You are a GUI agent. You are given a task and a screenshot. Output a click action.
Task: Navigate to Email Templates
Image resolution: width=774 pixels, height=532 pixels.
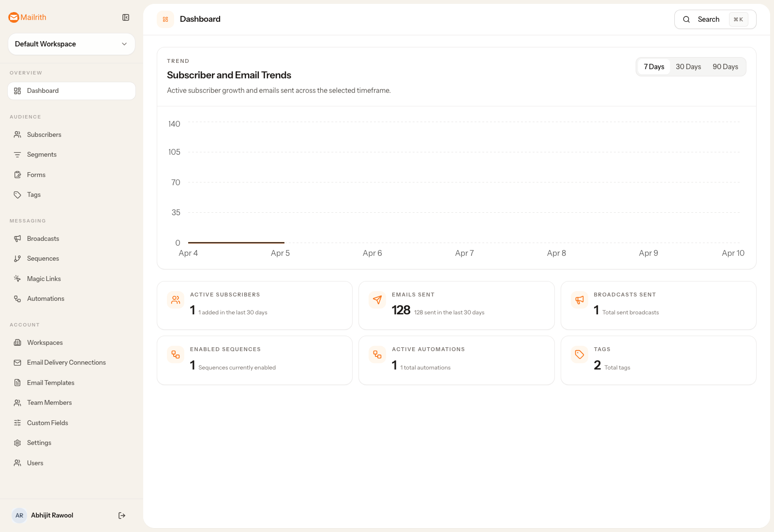[x=50, y=383]
